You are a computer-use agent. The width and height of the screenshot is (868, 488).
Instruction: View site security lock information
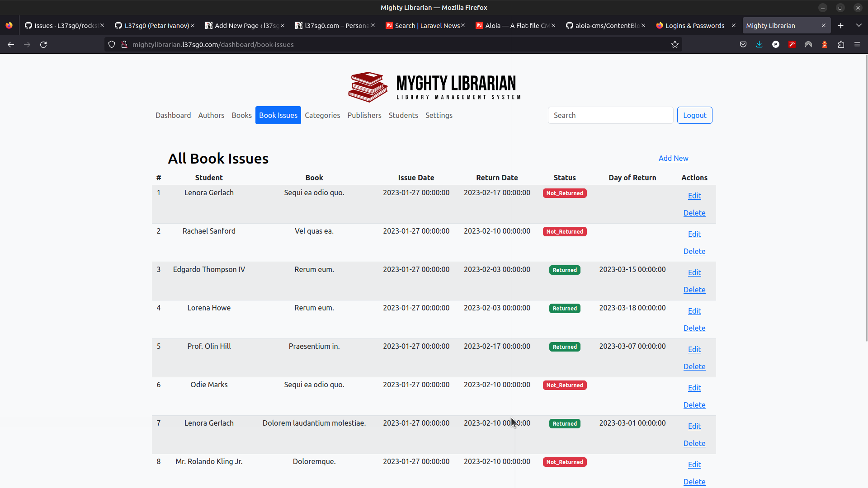point(124,44)
